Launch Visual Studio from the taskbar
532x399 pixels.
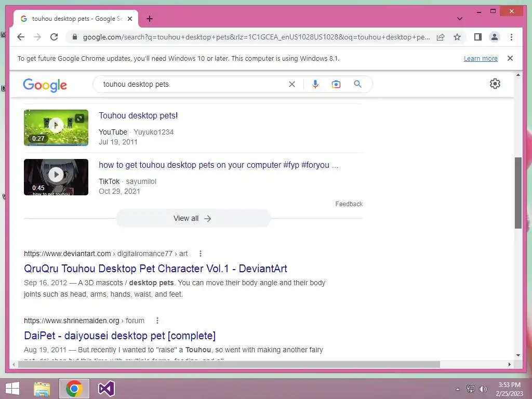coord(106,389)
